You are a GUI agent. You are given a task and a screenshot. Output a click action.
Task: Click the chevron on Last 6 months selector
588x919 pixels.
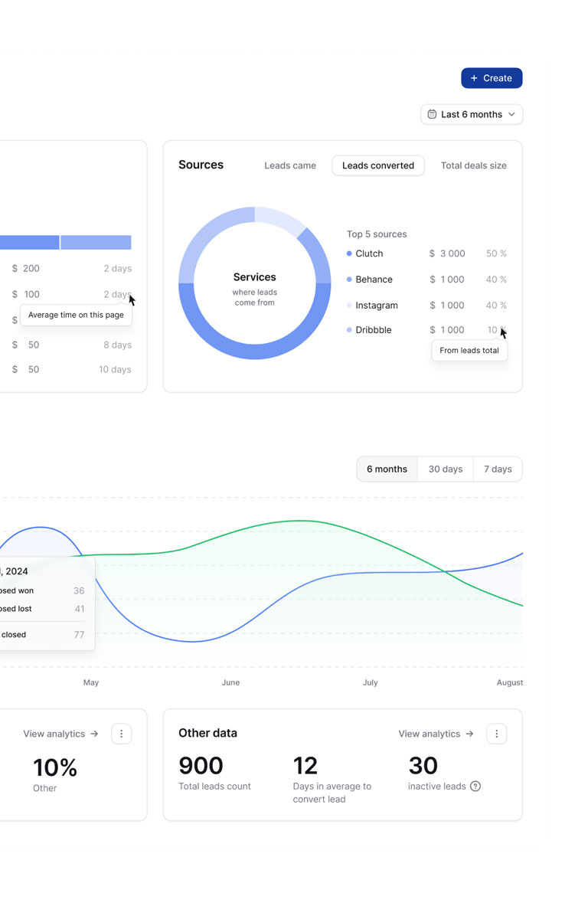point(511,114)
